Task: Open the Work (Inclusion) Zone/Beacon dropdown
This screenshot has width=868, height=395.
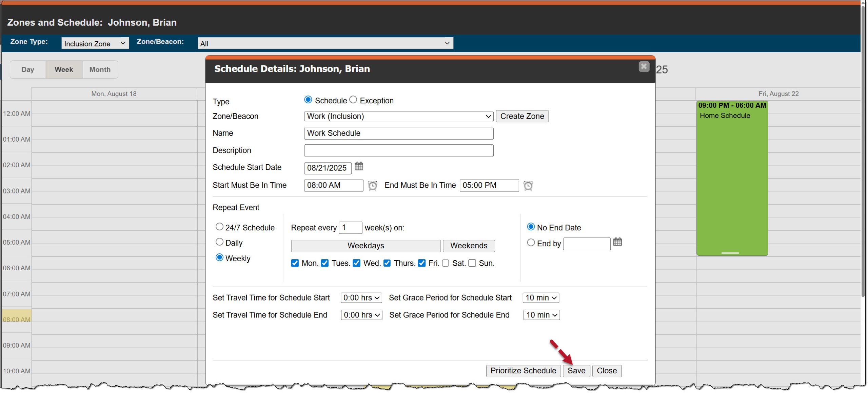Action: (x=398, y=117)
